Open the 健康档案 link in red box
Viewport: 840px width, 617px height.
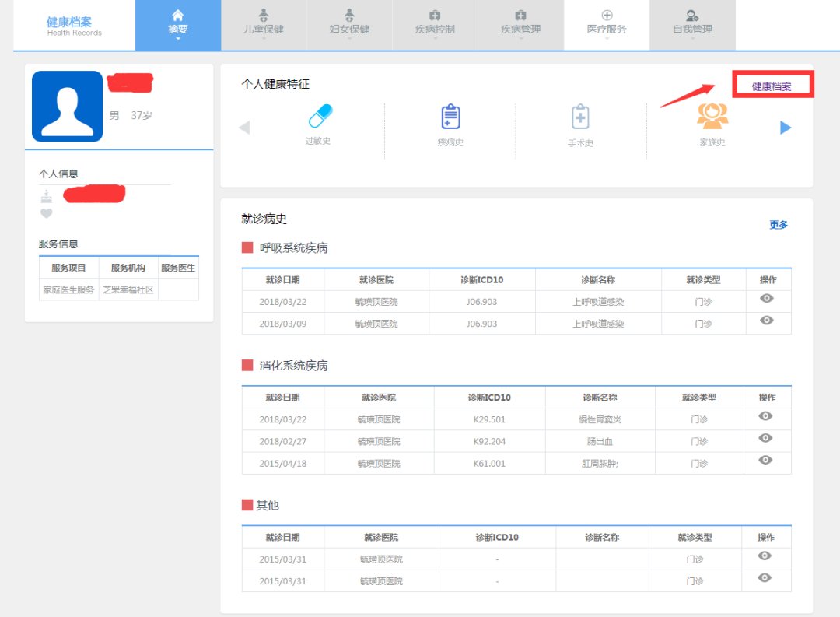pyautogui.click(x=772, y=86)
